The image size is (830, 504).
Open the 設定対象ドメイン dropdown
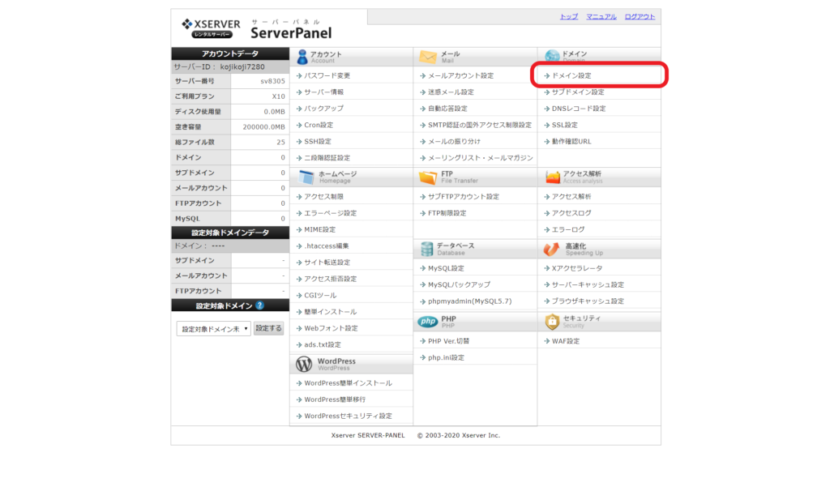click(213, 329)
